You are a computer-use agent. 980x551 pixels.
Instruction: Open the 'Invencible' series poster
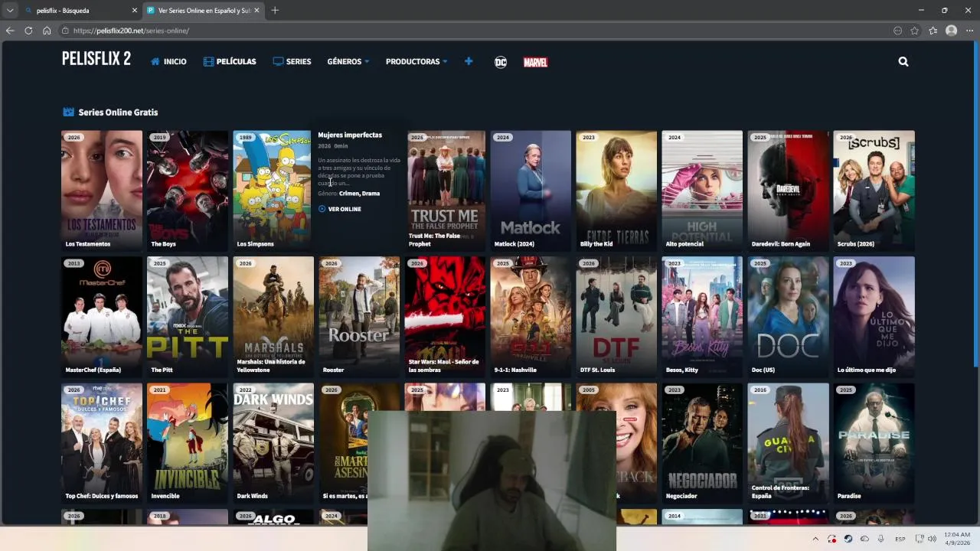click(188, 443)
